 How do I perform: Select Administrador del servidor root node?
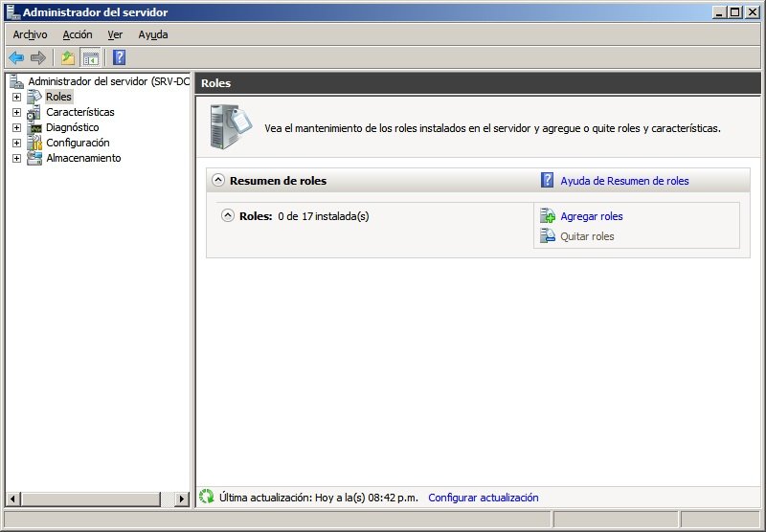(108, 81)
